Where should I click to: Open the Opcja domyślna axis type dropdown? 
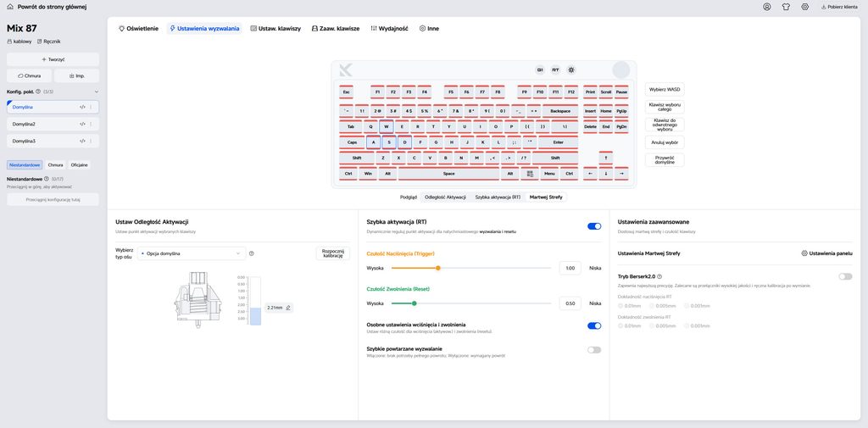click(192, 253)
